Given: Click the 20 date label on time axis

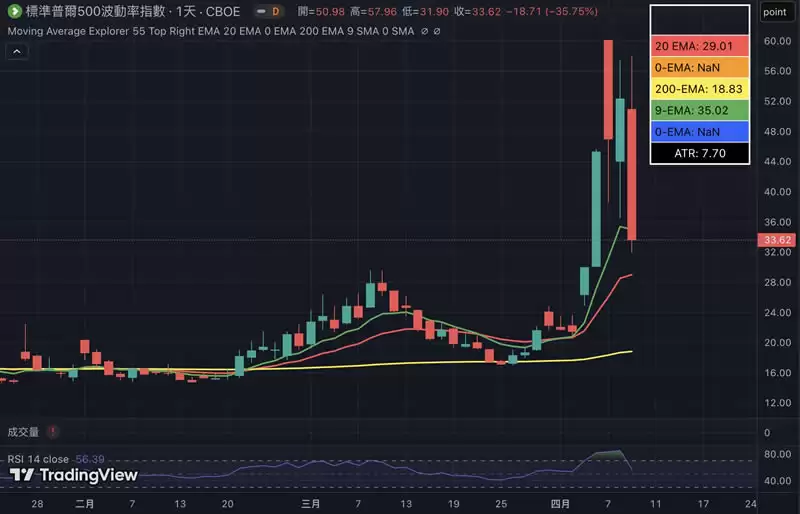Looking at the screenshot, I should point(228,504).
